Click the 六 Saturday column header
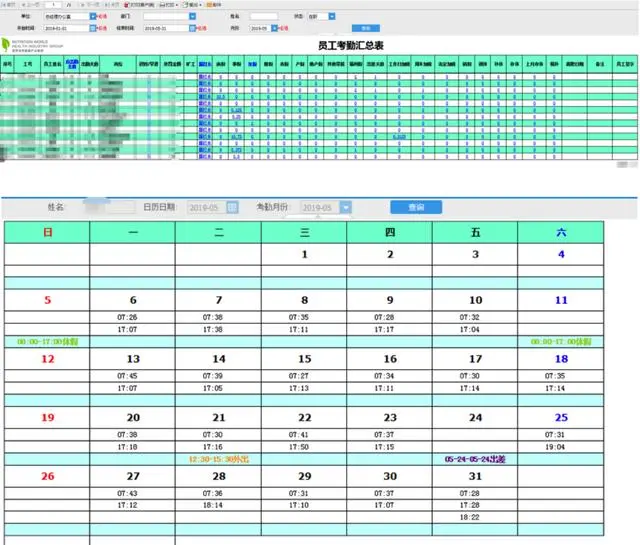The image size is (640, 545). pos(561,232)
